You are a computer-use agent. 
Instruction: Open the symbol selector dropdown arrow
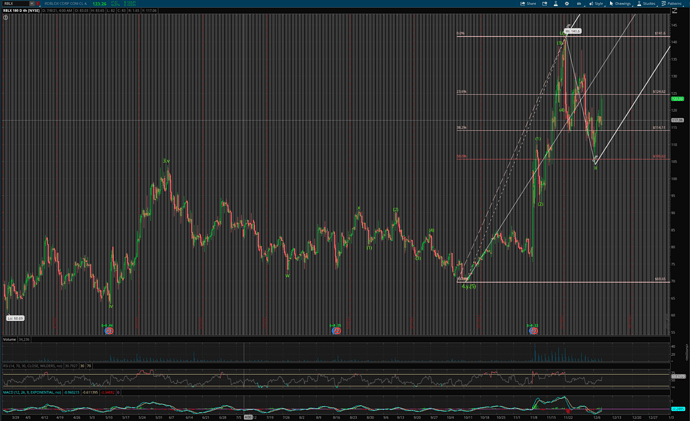click(32, 4)
